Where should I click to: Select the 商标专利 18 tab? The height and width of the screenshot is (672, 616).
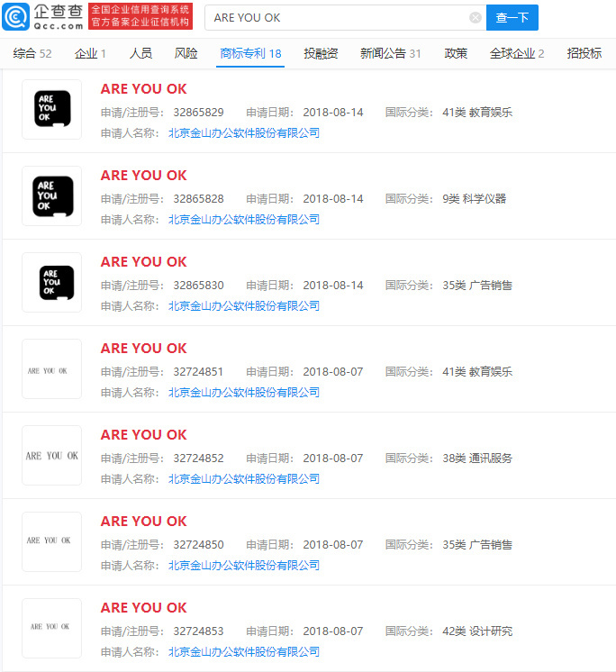click(250, 53)
